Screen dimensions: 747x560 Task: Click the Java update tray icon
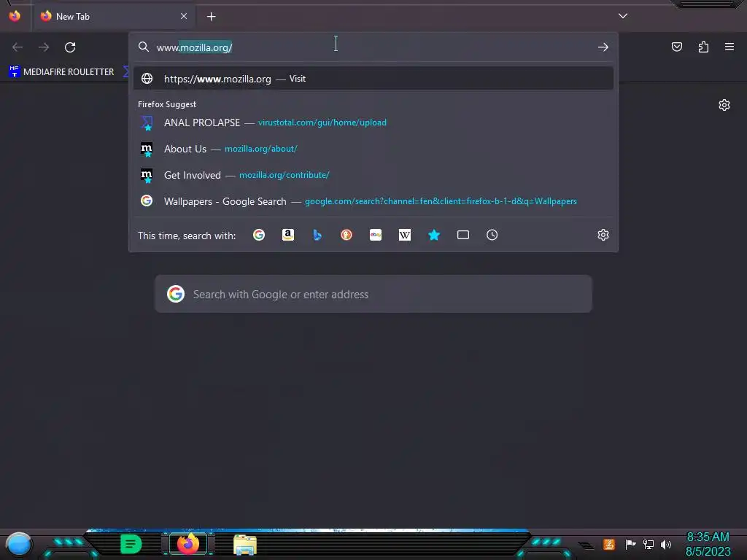click(x=609, y=544)
